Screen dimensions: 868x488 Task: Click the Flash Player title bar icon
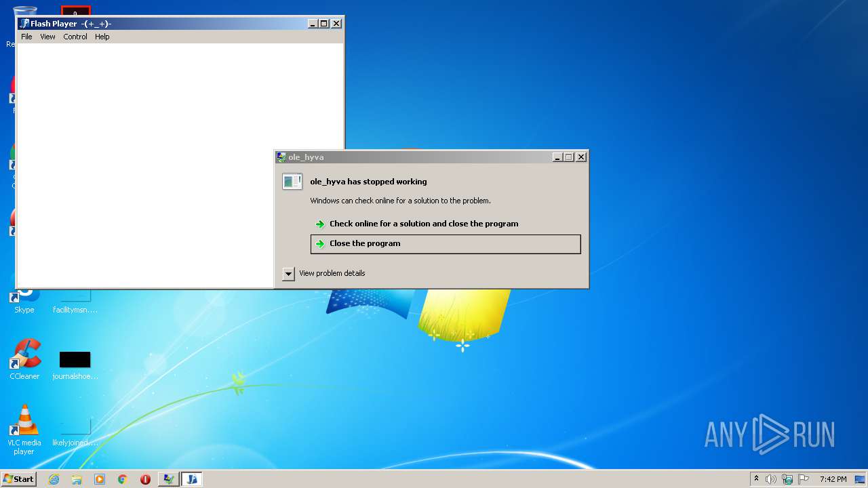(x=24, y=24)
